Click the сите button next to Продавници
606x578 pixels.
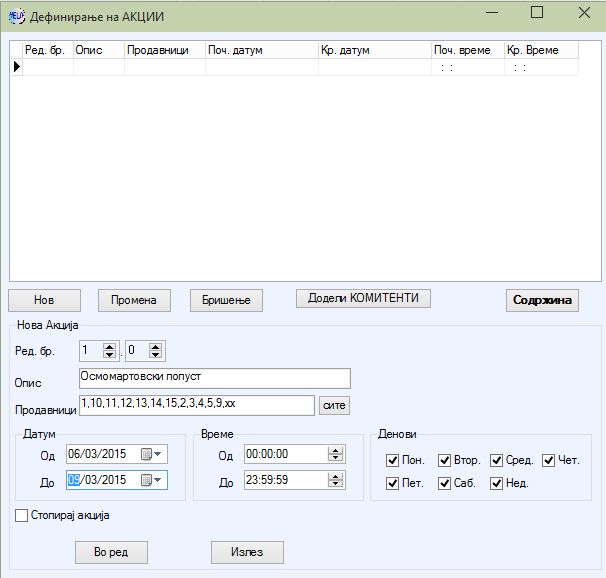334,406
